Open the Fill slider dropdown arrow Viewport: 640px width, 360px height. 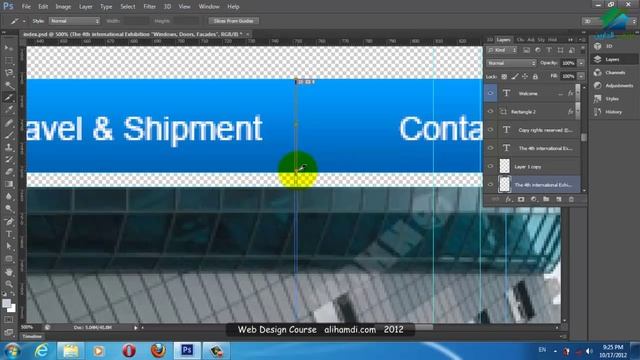(x=581, y=76)
